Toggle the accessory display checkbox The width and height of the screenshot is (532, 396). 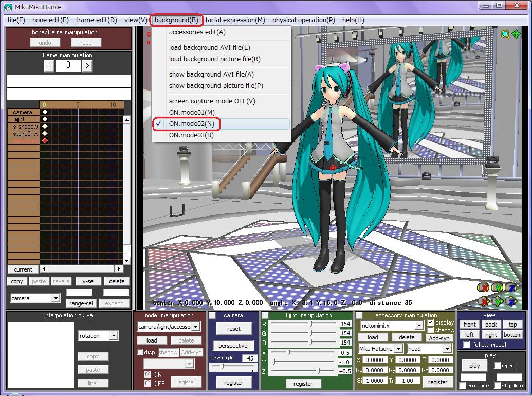pos(431,322)
